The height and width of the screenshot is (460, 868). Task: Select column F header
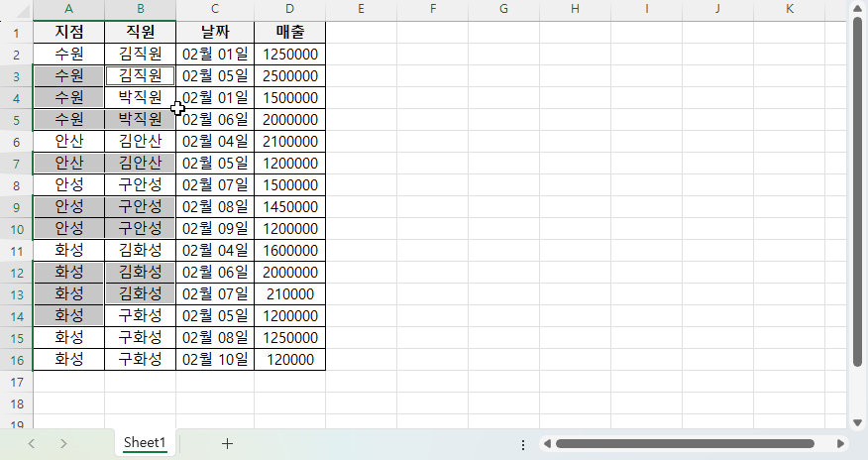[x=432, y=9]
